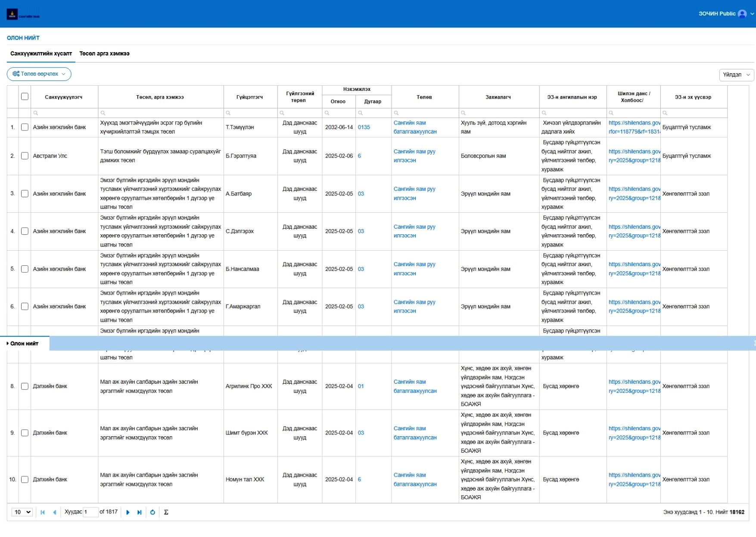The height and width of the screenshot is (537, 756).
Task: Jump to the last page of results
Action: click(x=140, y=512)
